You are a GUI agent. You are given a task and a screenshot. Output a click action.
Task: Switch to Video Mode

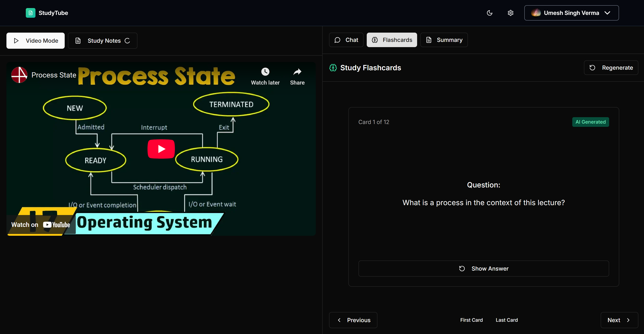tap(35, 41)
